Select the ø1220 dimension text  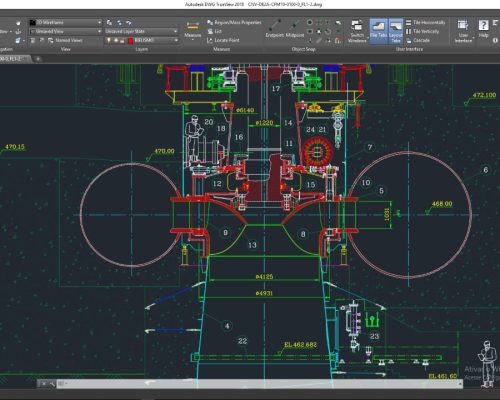pos(264,123)
